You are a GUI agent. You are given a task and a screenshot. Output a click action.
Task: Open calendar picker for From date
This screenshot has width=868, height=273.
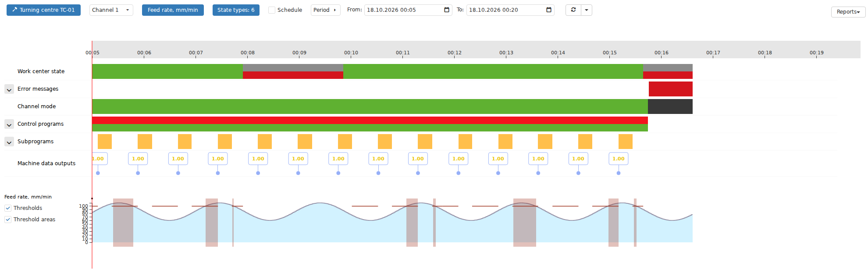pyautogui.click(x=447, y=10)
